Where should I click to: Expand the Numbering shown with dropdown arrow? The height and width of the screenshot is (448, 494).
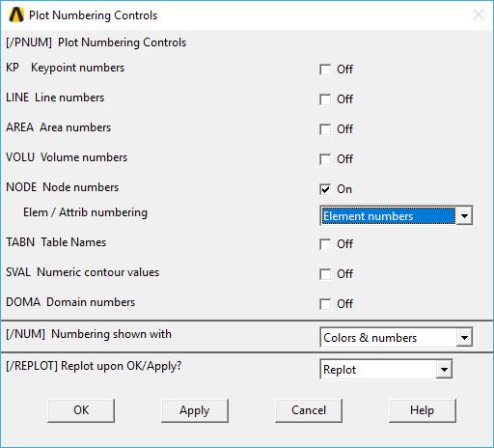coord(464,337)
